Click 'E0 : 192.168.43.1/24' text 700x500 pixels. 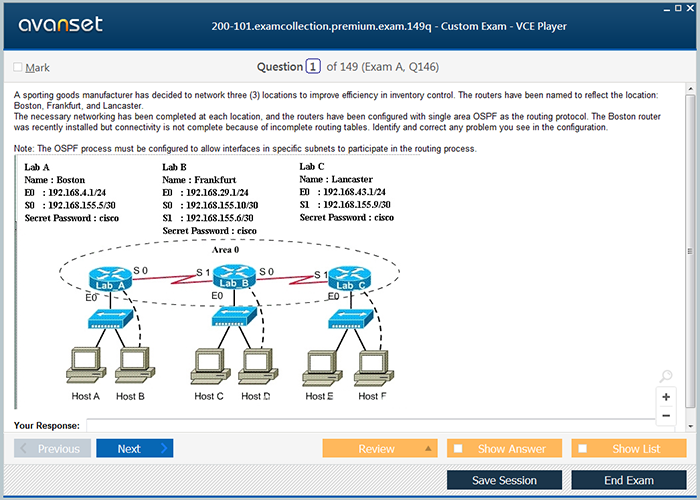pyautogui.click(x=343, y=192)
